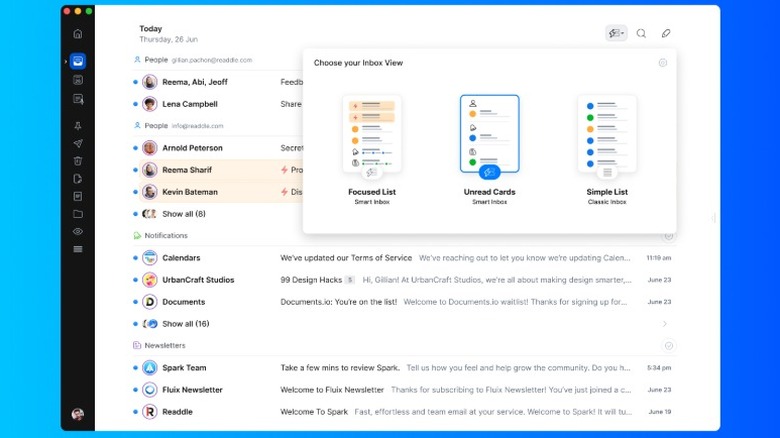Viewport: 780px width, 438px height.
Task: Expand the sidebar with arrow beside Inbox
Action: pos(66,61)
